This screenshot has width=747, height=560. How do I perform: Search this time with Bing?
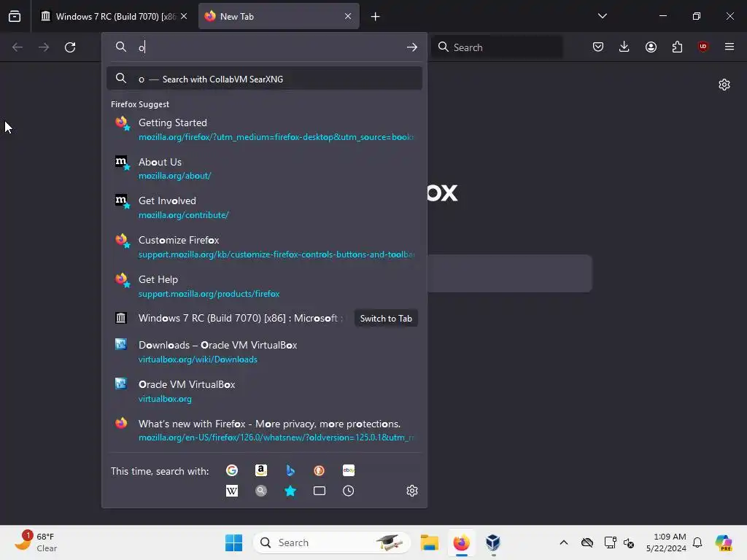coord(290,470)
